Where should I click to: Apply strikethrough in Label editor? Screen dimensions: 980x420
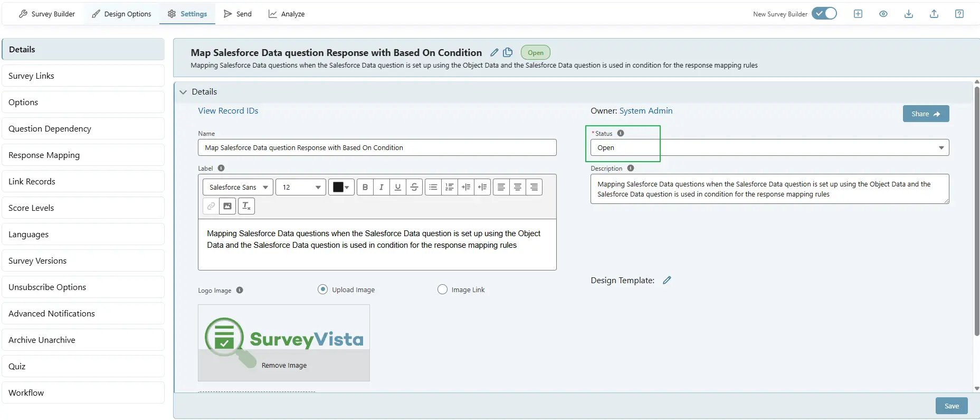414,187
